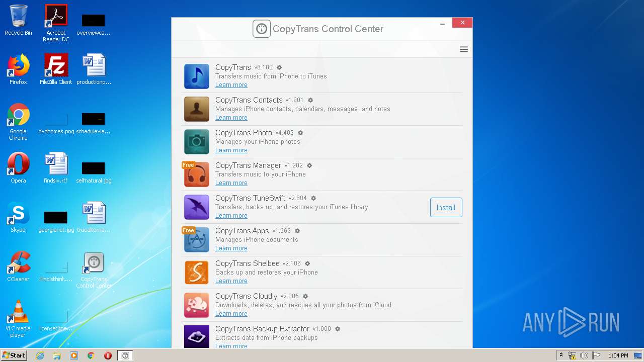Select the Recycle Bin desktop icon

[x=18, y=21]
